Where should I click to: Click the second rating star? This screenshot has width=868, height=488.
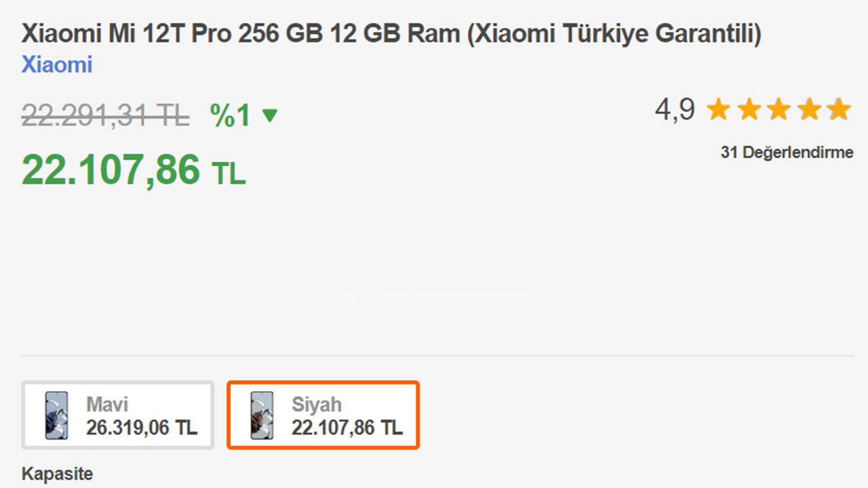click(749, 109)
